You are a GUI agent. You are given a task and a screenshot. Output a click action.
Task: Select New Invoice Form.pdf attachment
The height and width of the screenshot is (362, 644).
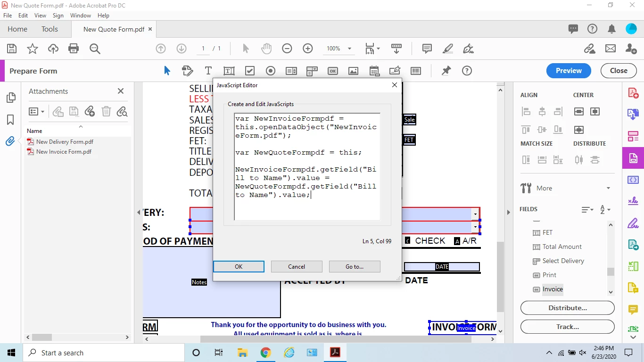(64, 152)
